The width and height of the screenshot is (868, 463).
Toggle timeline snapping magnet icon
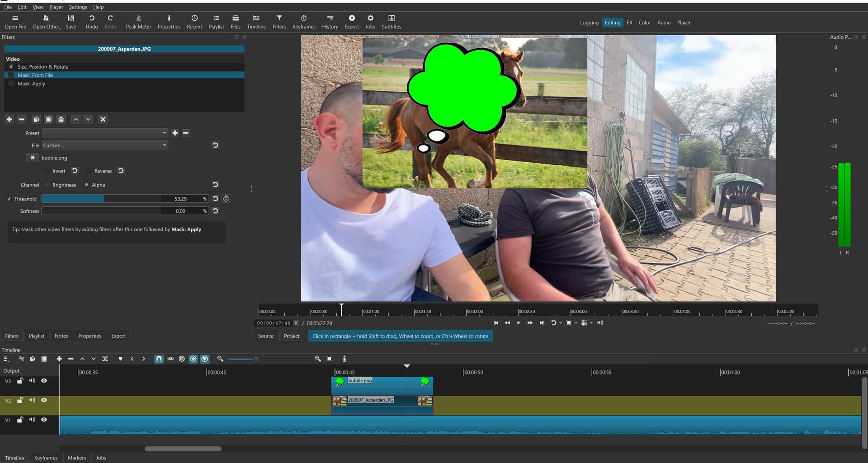point(159,359)
